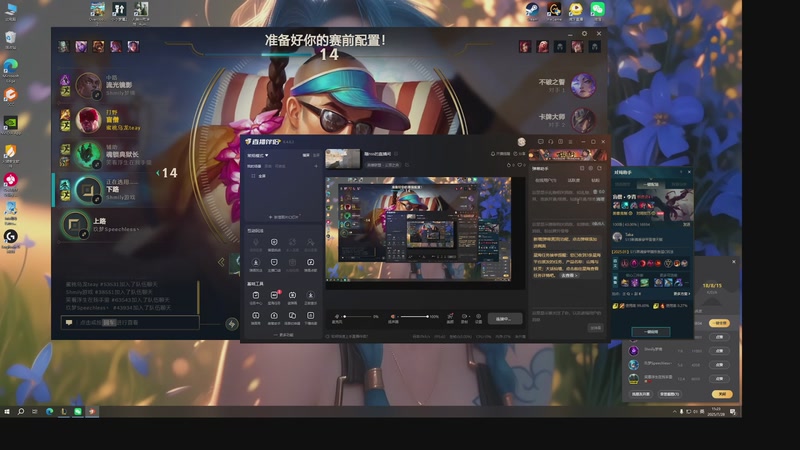Click the 连接中 streaming button
800x450 pixels.
coord(505,319)
